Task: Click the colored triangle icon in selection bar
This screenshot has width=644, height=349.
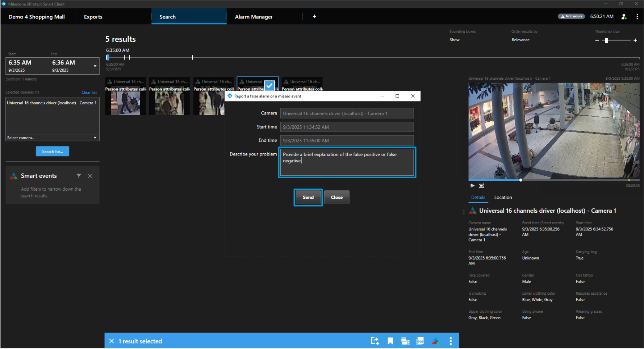Action: click(x=436, y=341)
